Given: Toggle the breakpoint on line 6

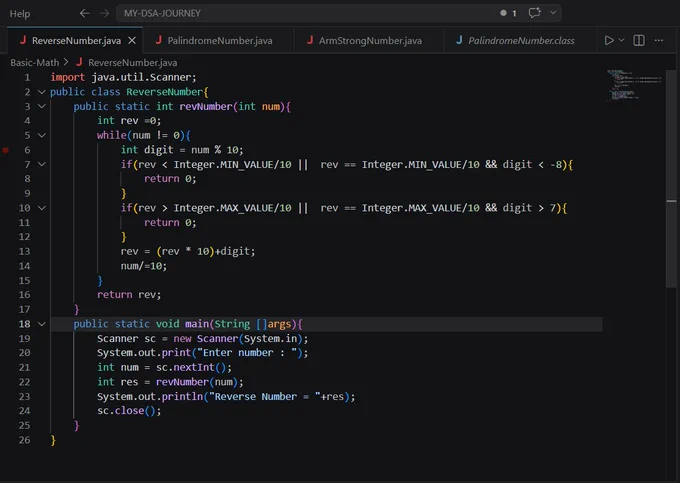Looking at the screenshot, I should point(6,150).
